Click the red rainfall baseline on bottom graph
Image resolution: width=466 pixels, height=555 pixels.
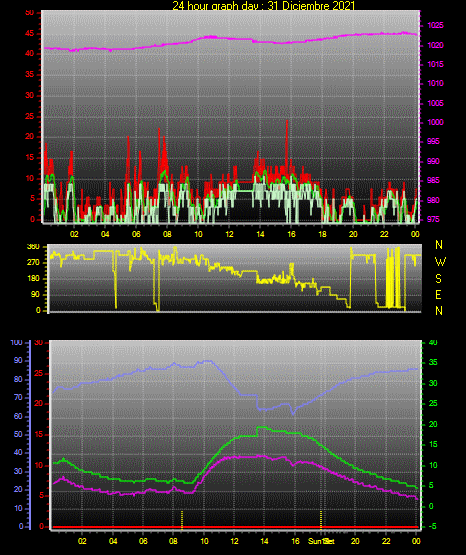pos(236,527)
